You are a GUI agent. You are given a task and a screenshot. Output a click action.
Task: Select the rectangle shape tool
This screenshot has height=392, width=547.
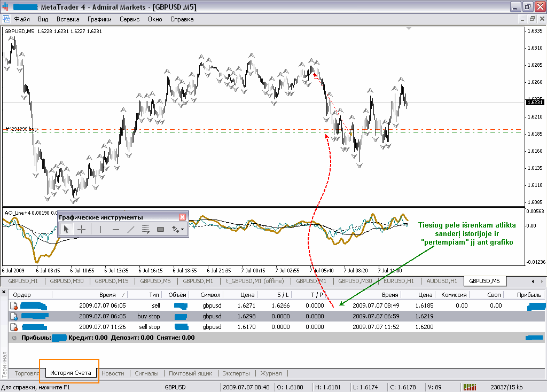click(x=160, y=229)
